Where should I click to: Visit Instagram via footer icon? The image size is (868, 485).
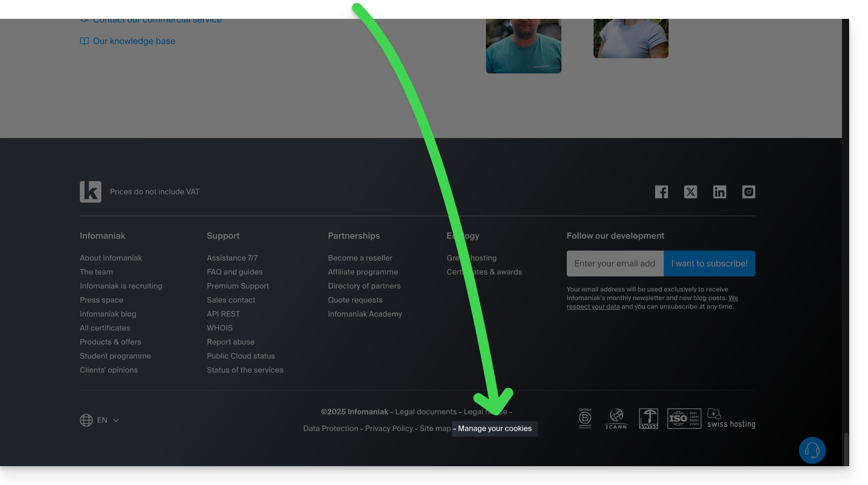[x=748, y=192]
